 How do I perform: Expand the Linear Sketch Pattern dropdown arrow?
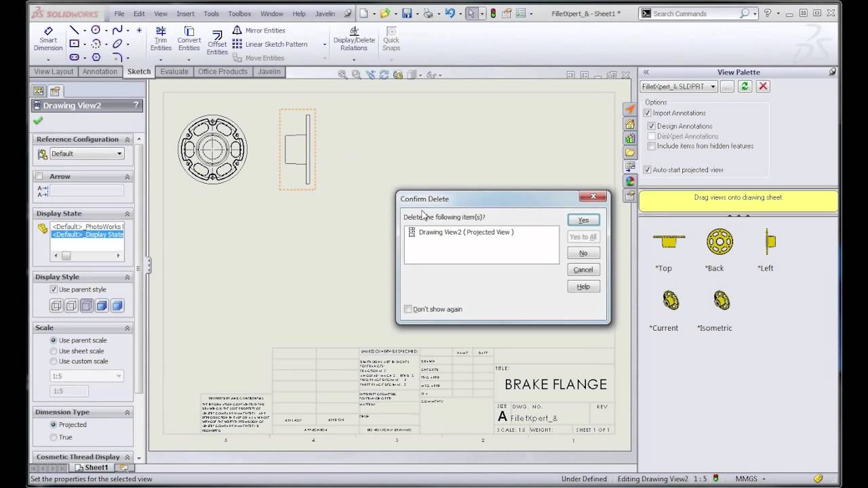tap(324, 45)
